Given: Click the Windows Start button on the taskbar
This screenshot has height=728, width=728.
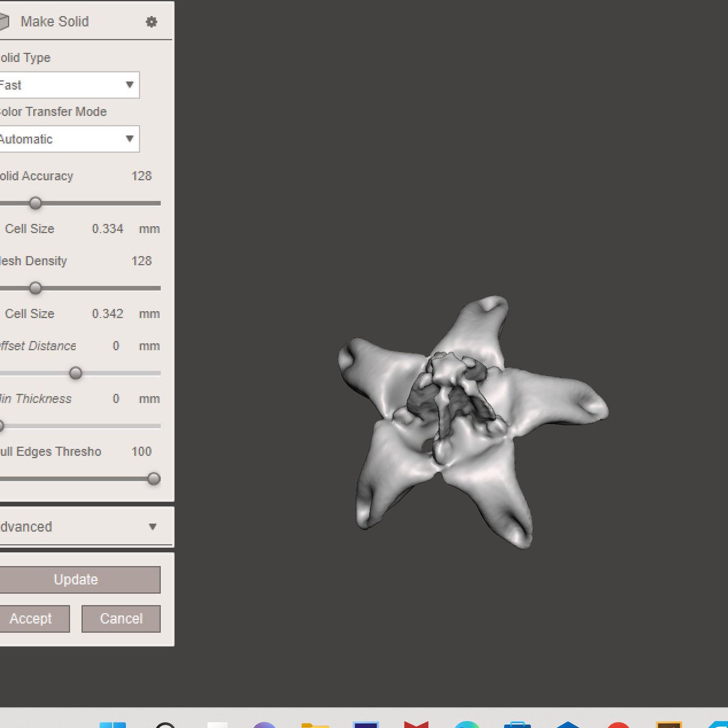Looking at the screenshot, I should (112, 726).
